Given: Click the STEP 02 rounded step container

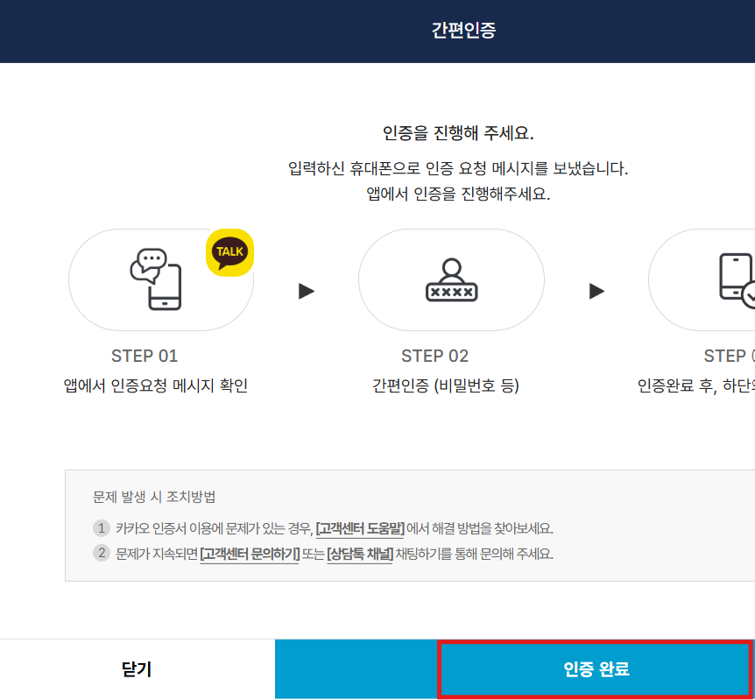Looking at the screenshot, I should pos(451,280).
